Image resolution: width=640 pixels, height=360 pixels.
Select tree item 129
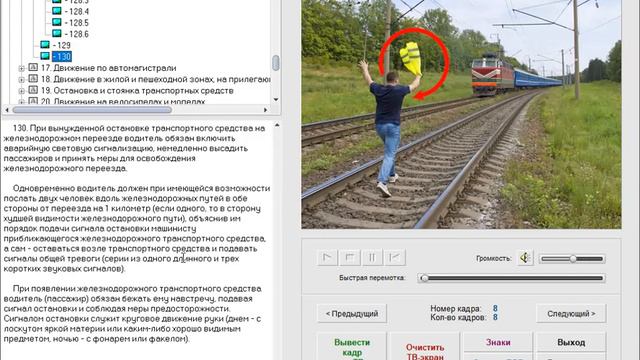pyautogui.click(x=62, y=45)
